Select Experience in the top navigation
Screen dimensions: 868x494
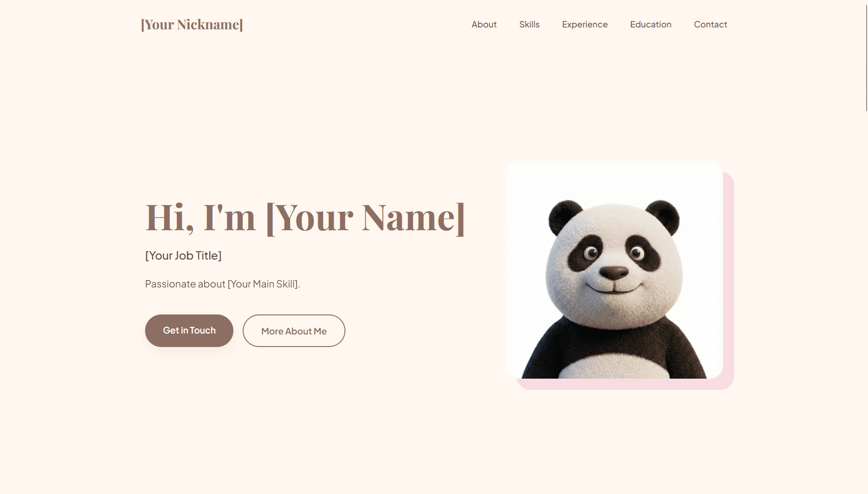[584, 24]
